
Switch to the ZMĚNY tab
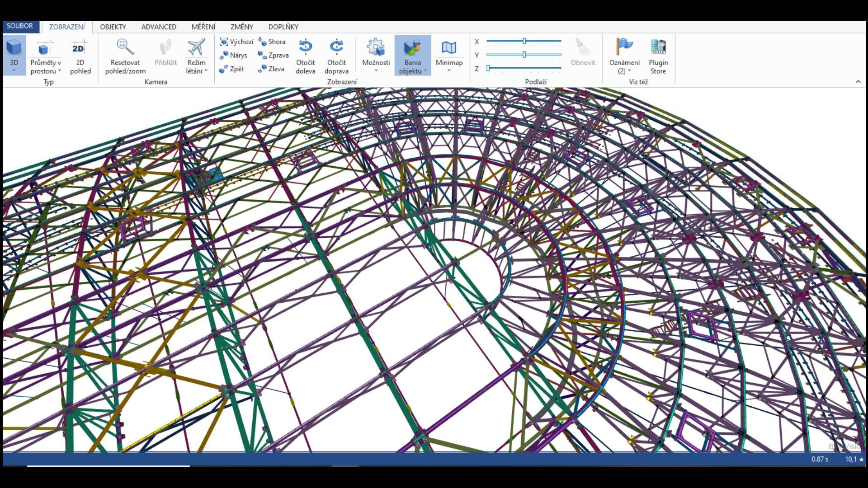(242, 27)
